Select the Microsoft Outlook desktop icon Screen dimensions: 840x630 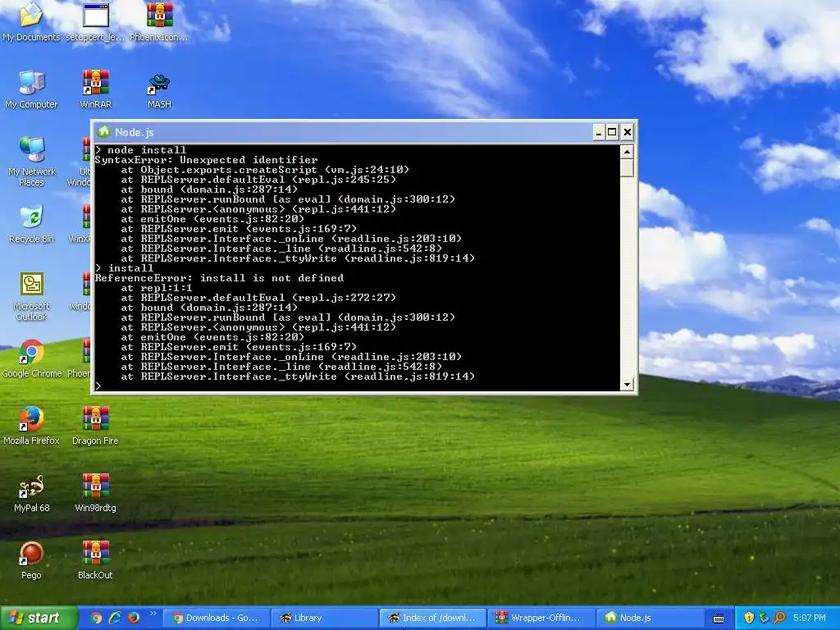pos(32,296)
